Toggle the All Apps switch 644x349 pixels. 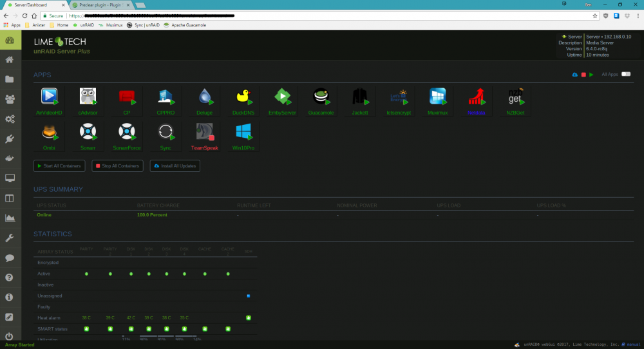click(x=626, y=74)
